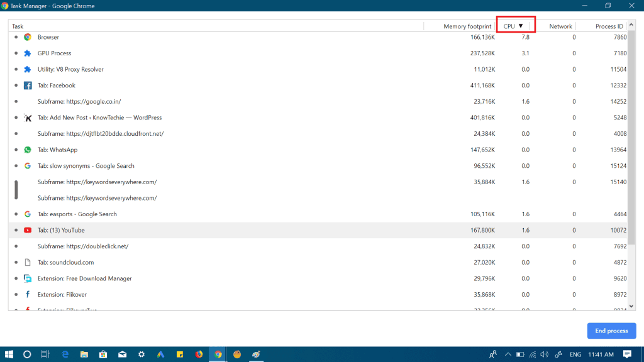Click the Facebook icon in the task list

coord(28,85)
